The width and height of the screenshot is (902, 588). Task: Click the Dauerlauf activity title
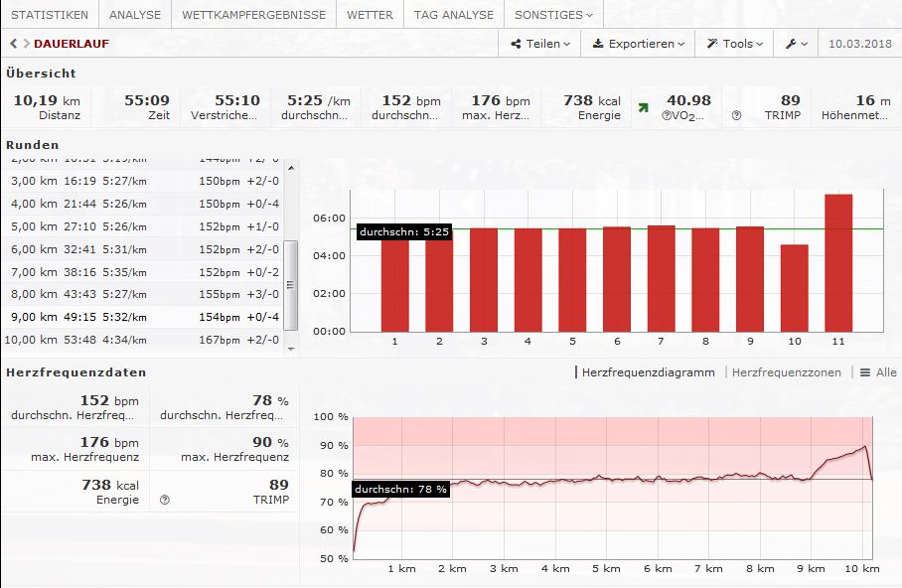pyautogui.click(x=72, y=44)
